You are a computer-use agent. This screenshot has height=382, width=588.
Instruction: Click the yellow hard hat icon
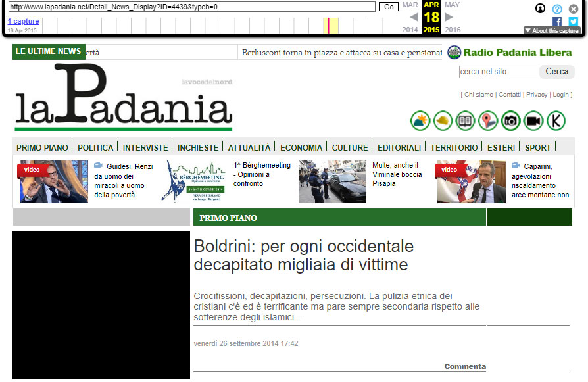[x=443, y=121]
